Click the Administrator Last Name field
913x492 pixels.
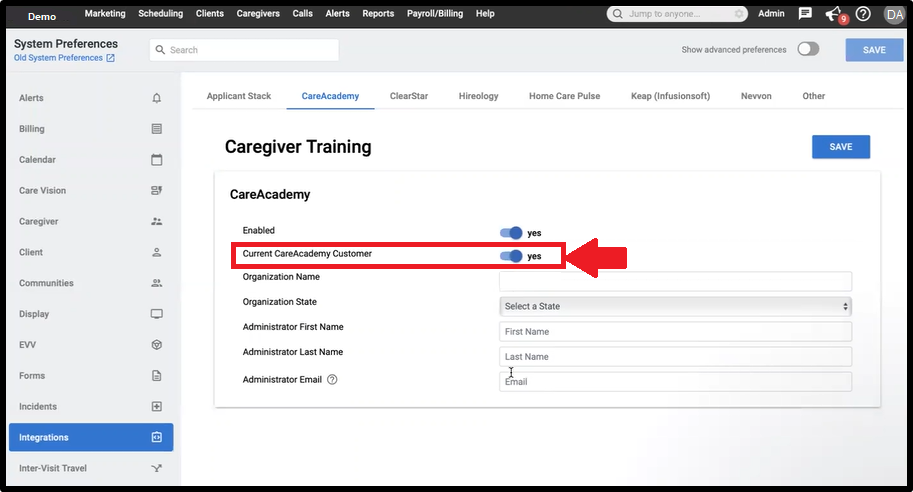(675, 356)
